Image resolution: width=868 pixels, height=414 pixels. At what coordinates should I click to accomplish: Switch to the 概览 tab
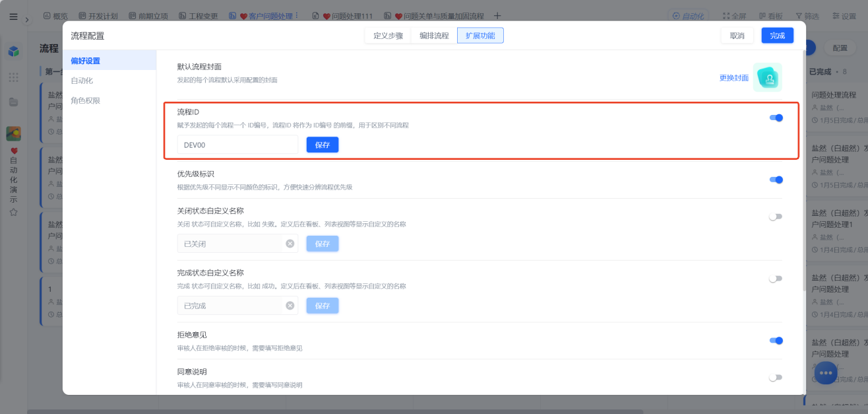pyautogui.click(x=55, y=16)
